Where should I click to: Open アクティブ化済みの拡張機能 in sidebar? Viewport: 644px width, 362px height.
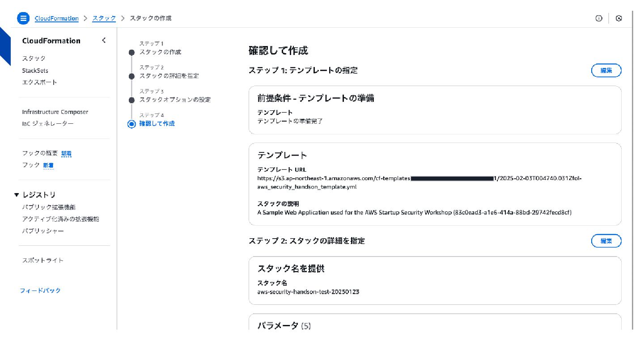coord(61,219)
